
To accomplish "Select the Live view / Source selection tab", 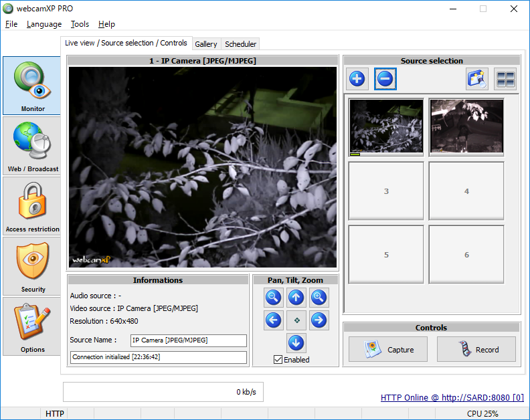I will point(126,43).
